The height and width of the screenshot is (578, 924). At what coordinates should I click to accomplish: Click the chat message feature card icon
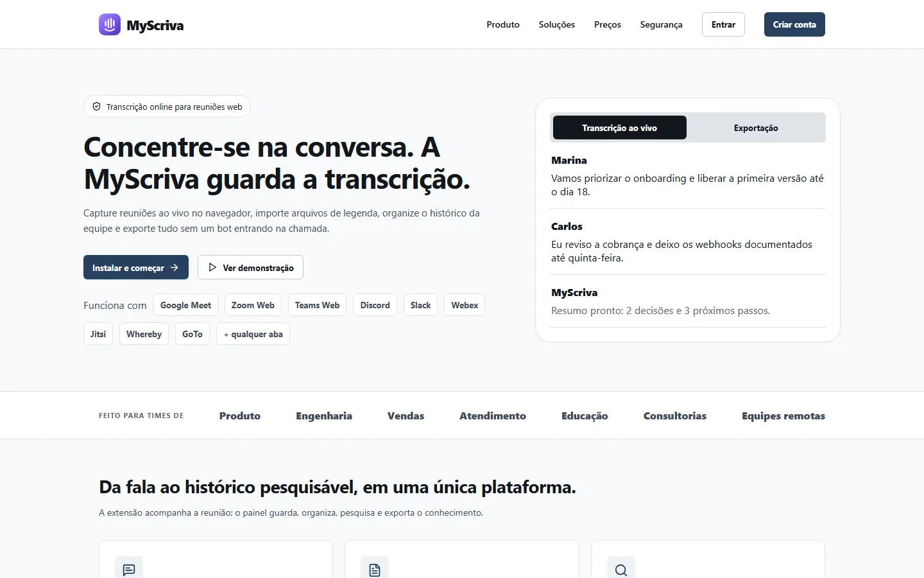click(x=129, y=570)
